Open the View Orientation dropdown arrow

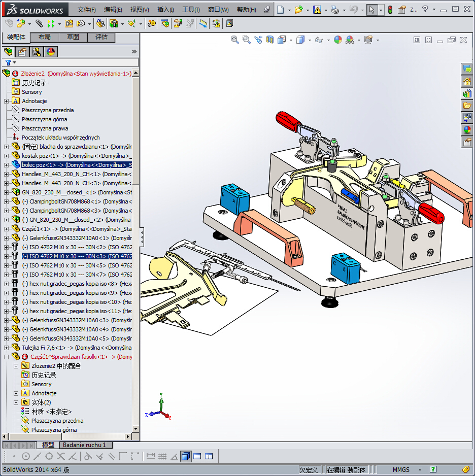[291, 40]
